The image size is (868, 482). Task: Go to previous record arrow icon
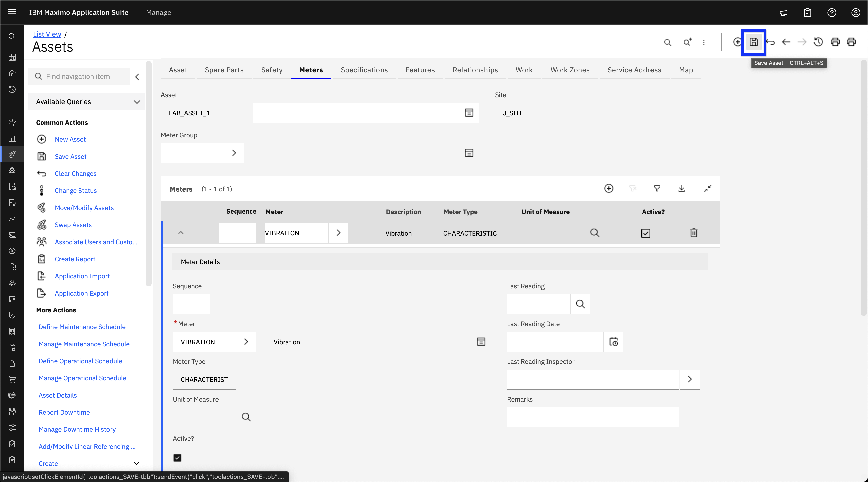786,42
